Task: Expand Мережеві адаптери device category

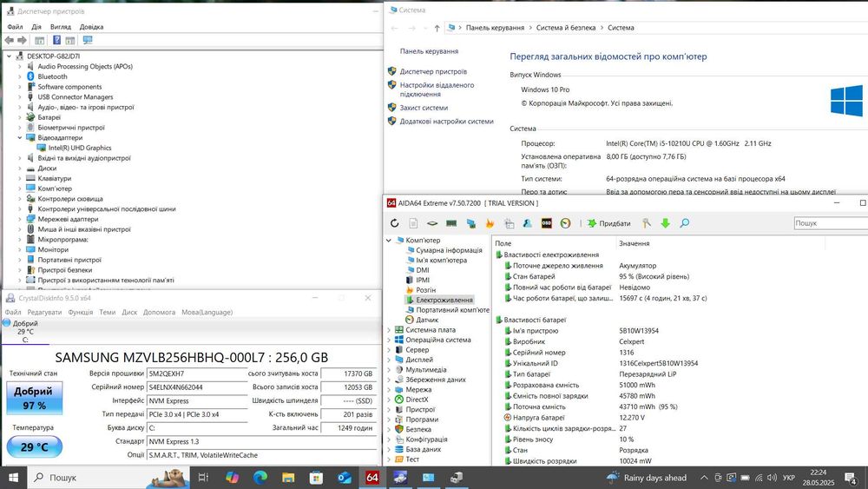Action: click(20, 219)
